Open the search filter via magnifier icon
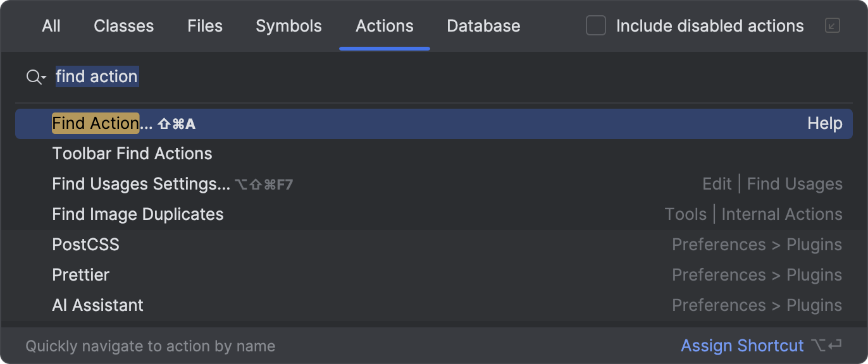868x364 pixels. 32,76
